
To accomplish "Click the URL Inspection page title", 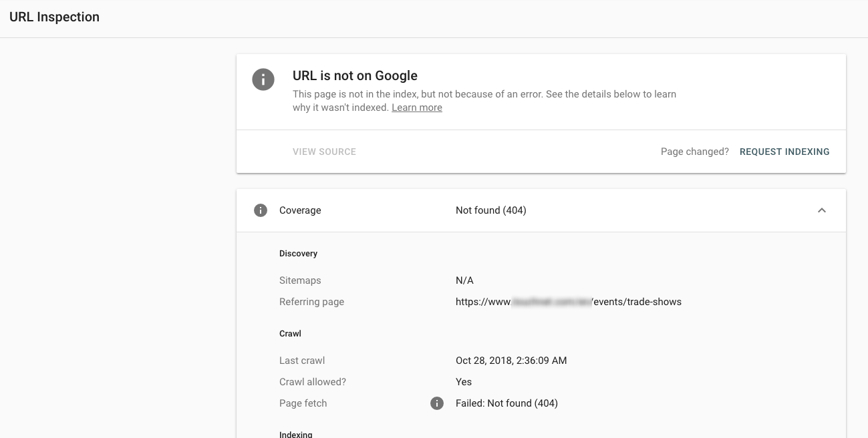I will [54, 17].
